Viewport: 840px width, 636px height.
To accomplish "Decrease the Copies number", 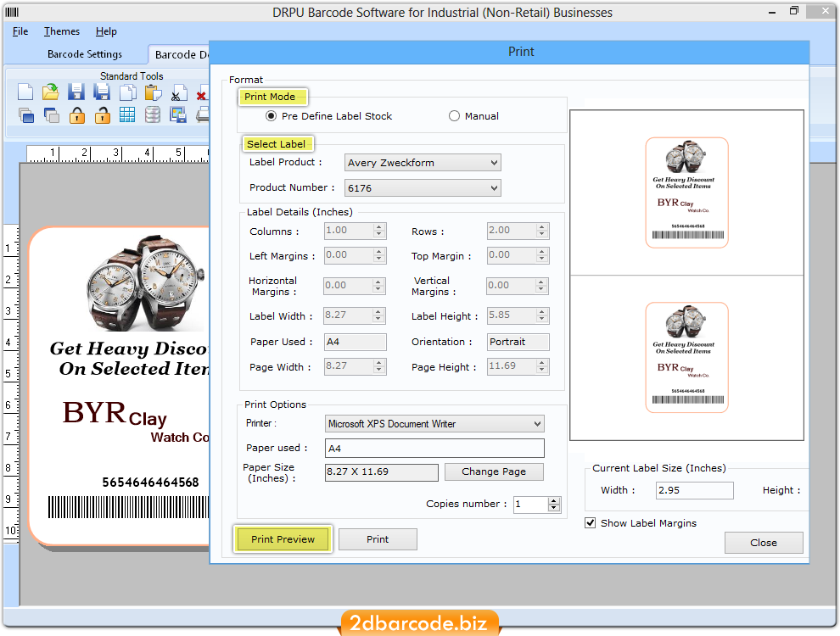I will [554, 507].
